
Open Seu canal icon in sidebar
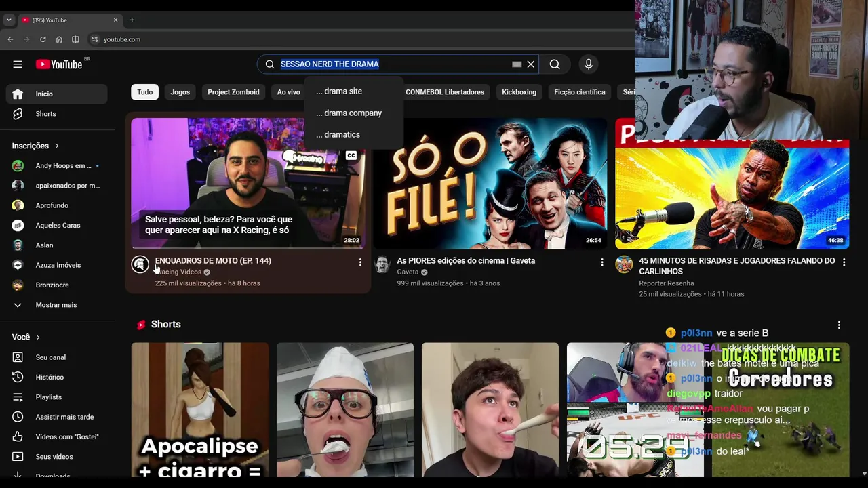tap(18, 357)
